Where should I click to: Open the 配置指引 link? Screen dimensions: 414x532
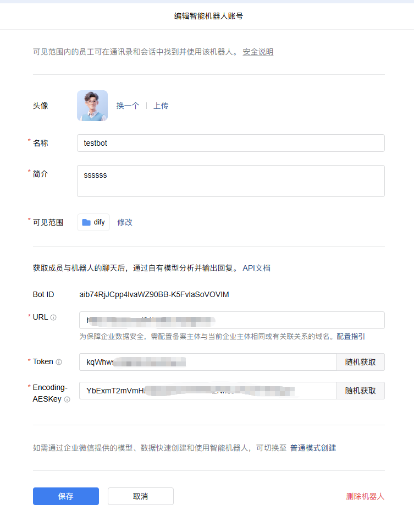(x=351, y=336)
